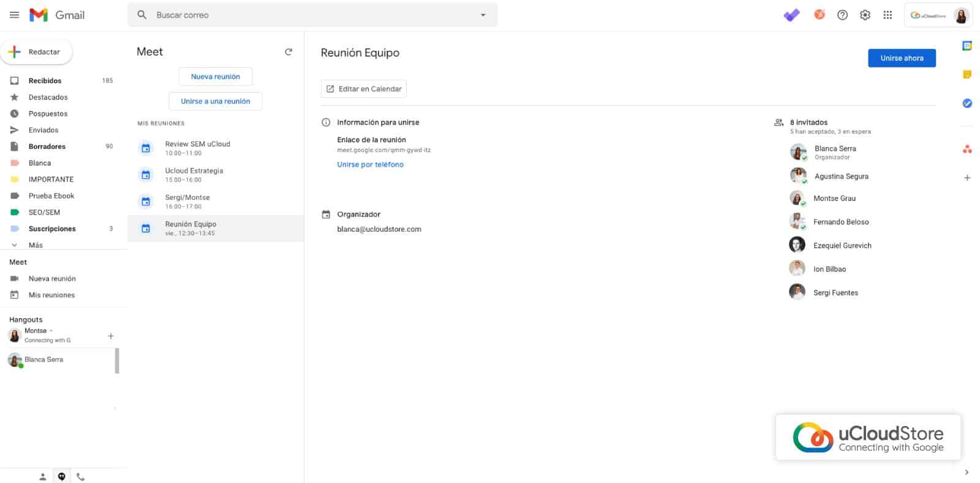
Task: Select the Review SEM uCloud meeting
Action: point(216,148)
